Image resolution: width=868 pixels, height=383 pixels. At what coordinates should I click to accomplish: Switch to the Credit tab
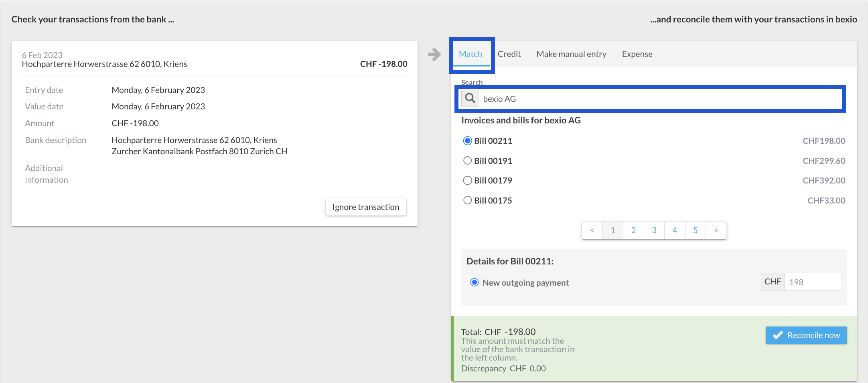point(509,54)
